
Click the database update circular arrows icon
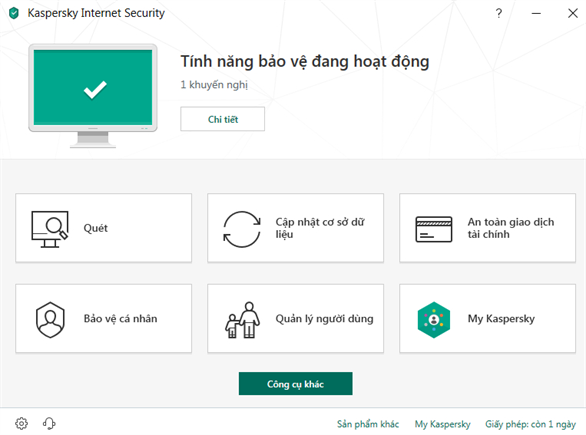pyautogui.click(x=242, y=229)
